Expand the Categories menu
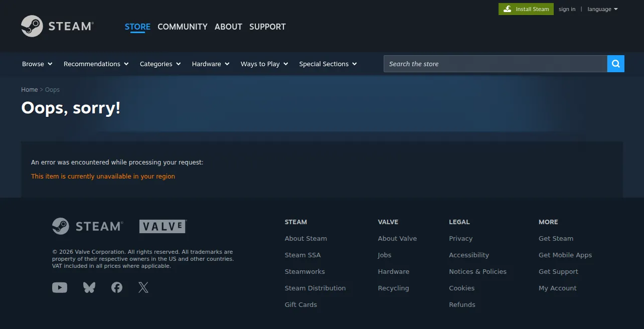 [160, 64]
